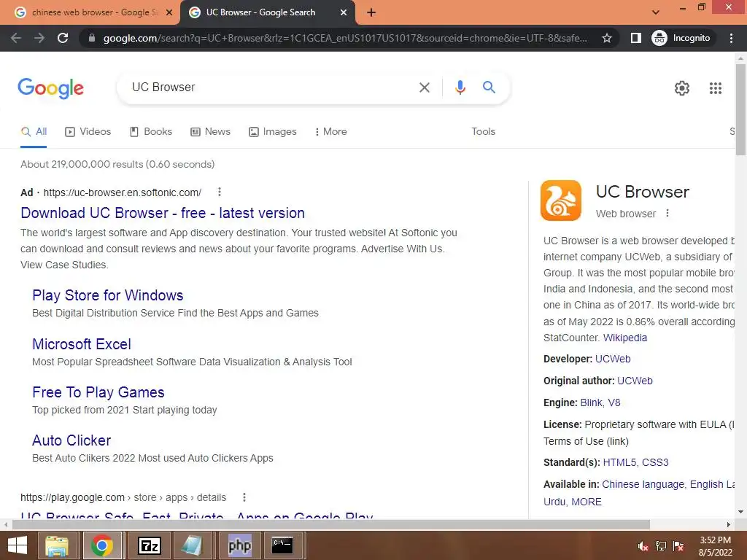Click the browser forward arrow

[39, 38]
